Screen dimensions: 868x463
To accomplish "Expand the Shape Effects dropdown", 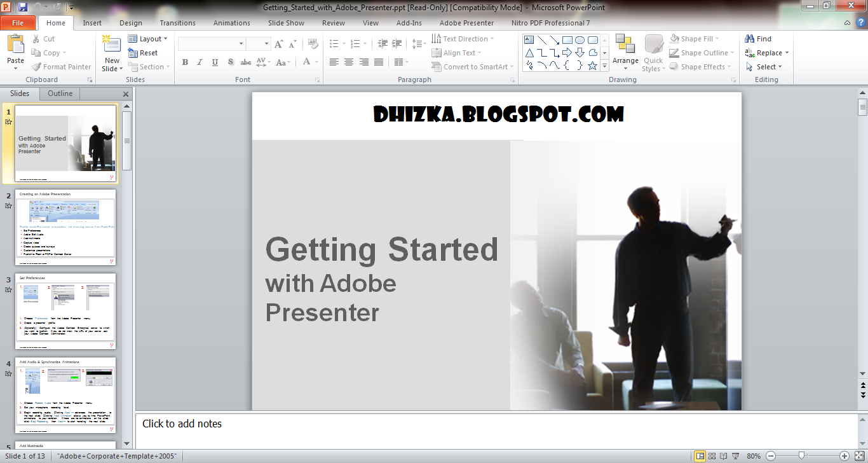I will pyautogui.click(x=701, y=67).
